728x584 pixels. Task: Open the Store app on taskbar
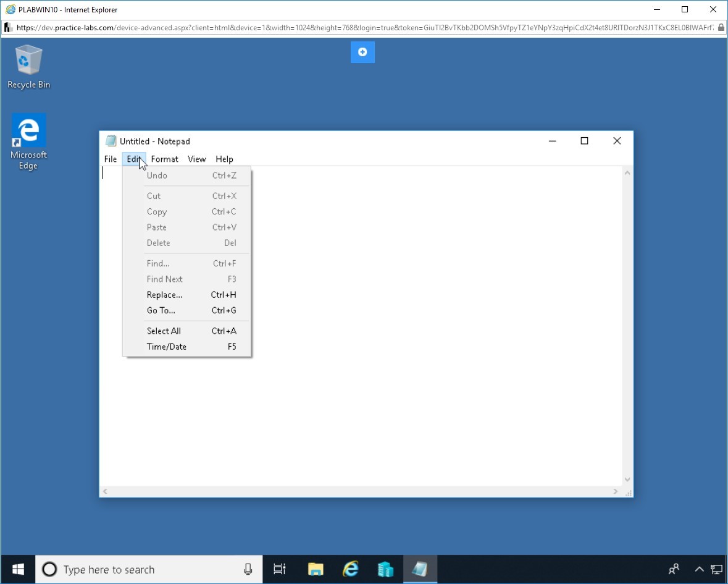(x=385, y=569)
